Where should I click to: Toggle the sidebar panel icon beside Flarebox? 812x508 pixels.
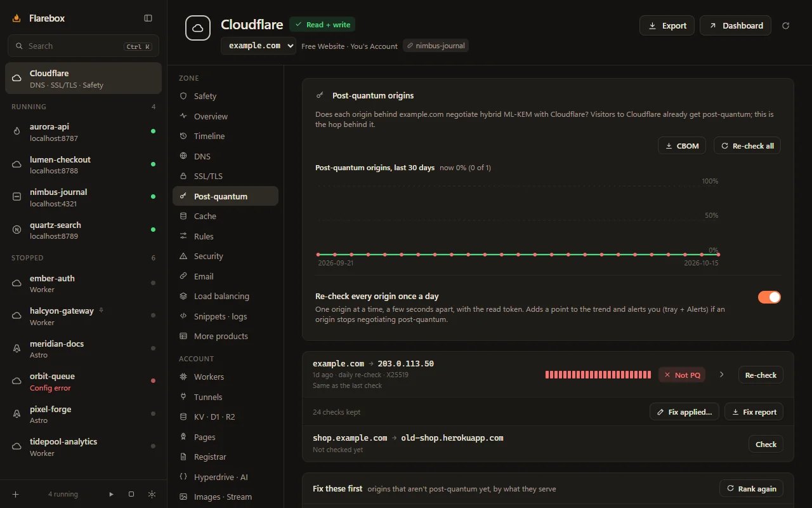(148, 18)
